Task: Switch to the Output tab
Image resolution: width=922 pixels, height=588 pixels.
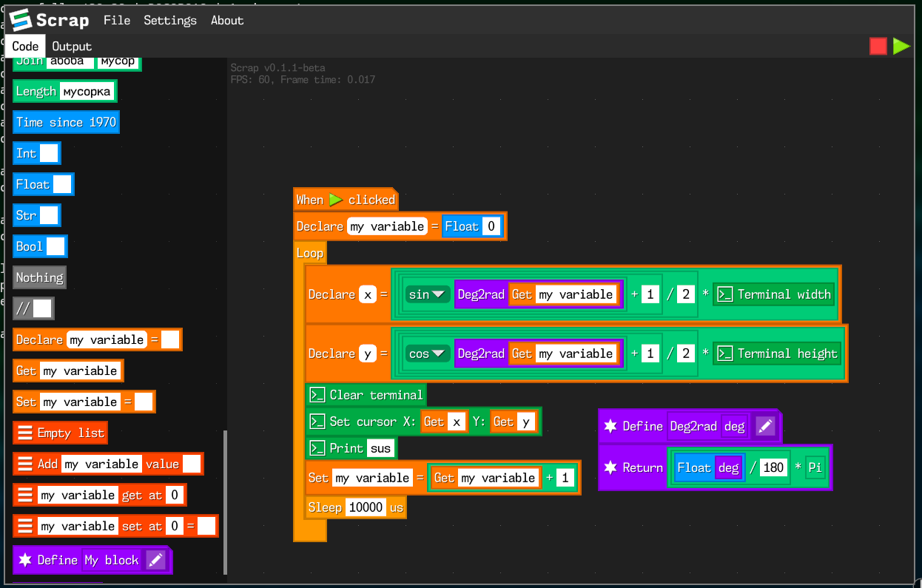Action: (71, 45)
